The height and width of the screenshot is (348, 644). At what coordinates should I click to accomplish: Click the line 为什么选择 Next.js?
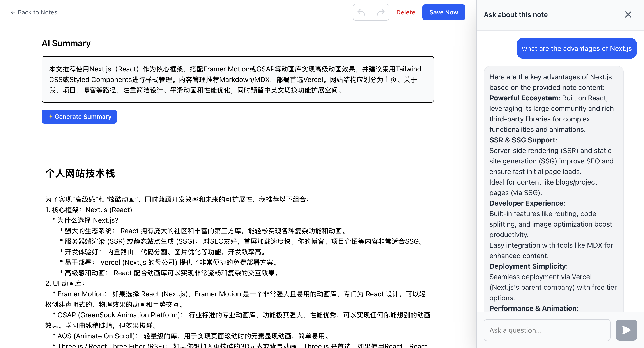[x=85, y=220]
